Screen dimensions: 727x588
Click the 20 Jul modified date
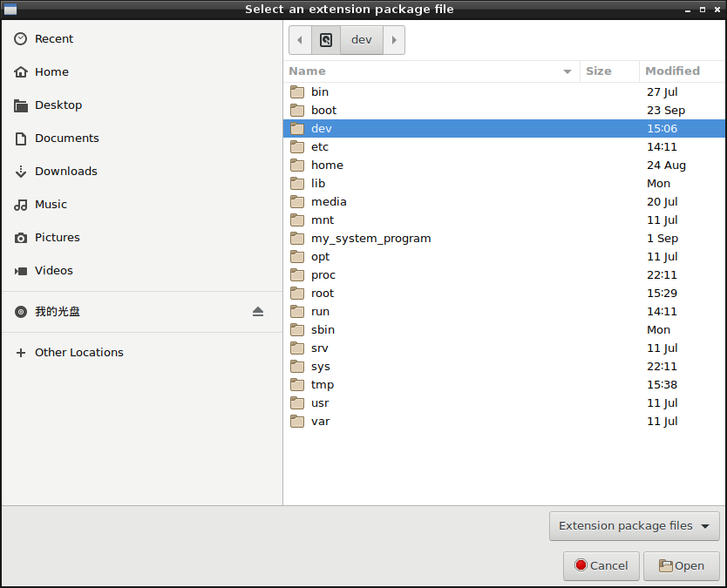pyautogui.click(x=662, y=202)
